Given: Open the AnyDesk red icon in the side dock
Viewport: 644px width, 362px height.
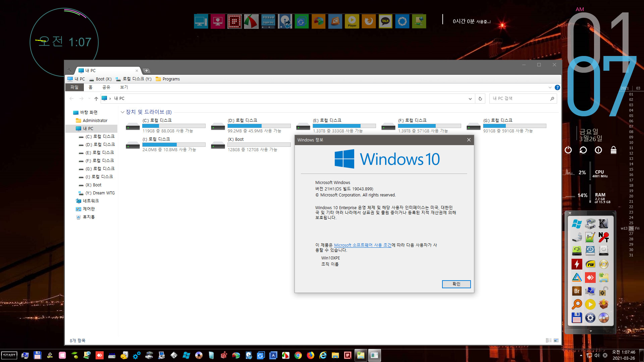Looking at the screenshot, I should (x=590, y=278).
